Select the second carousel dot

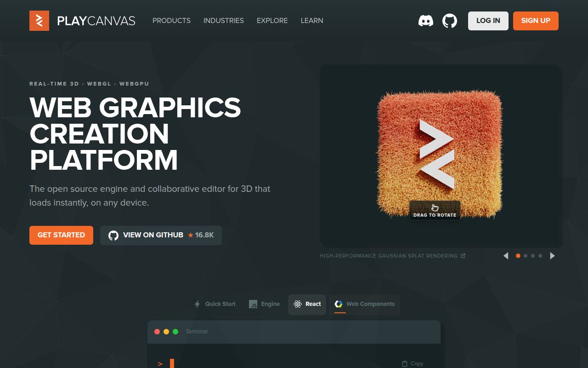(x=526, y=256)
